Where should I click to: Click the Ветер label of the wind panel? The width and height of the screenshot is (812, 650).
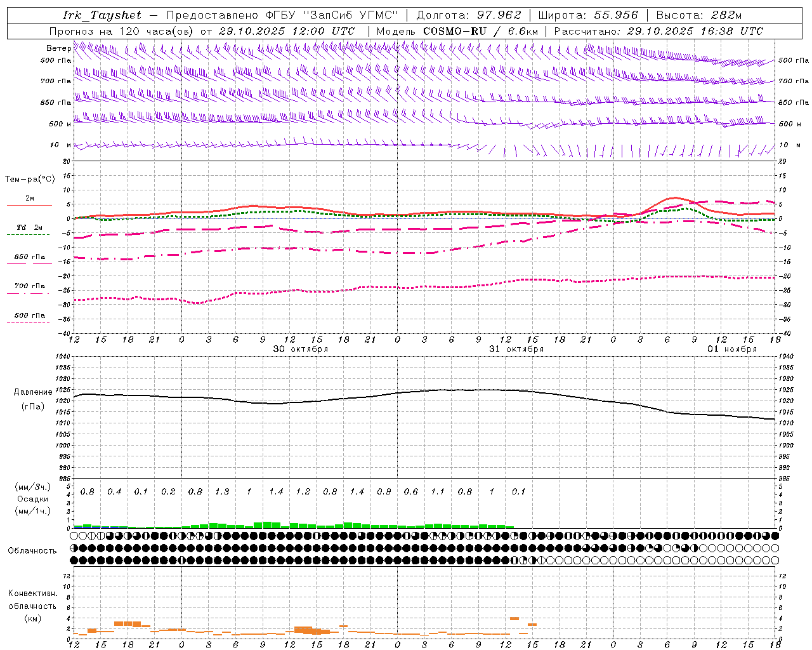tap(58, 48)
